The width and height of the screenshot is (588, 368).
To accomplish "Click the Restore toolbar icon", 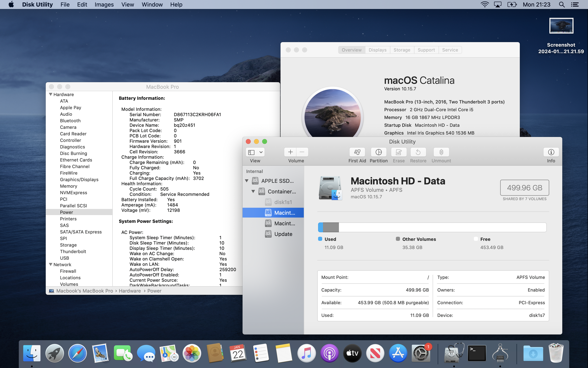I will (x=418, y=152).
